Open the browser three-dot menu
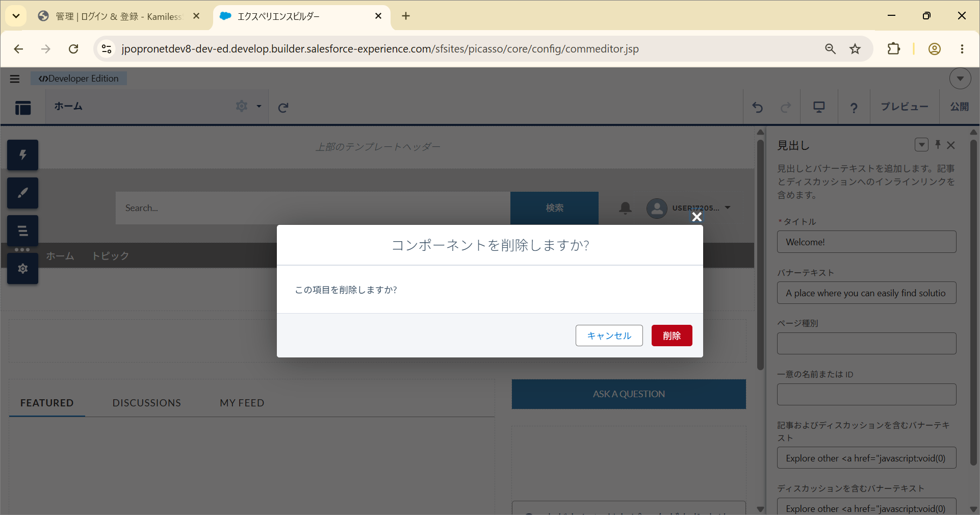This screenshot has height=515, width=980. 962,49
